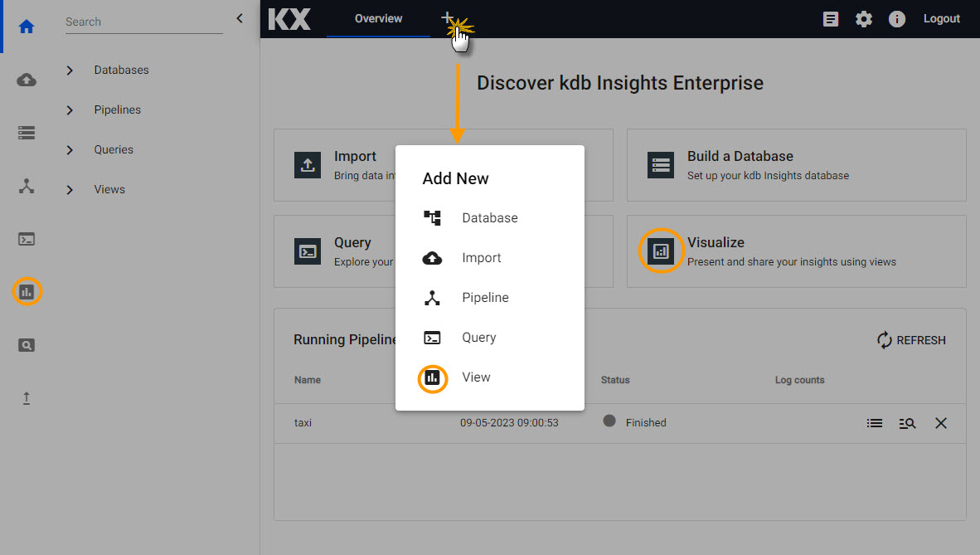This screenshot has height=555, width=980.
Task: Open the Import cloud icon in sidebar
Action: (x=27, y=80)
